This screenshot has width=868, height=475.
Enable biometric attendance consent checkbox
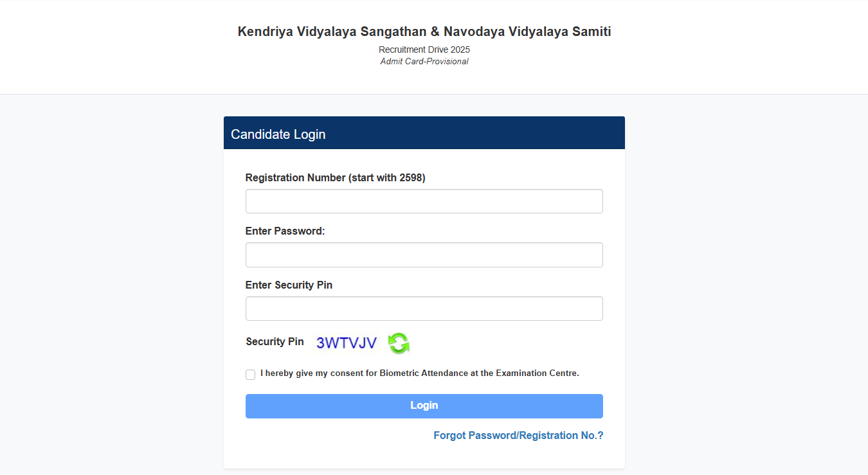click(x=250, y=374)
